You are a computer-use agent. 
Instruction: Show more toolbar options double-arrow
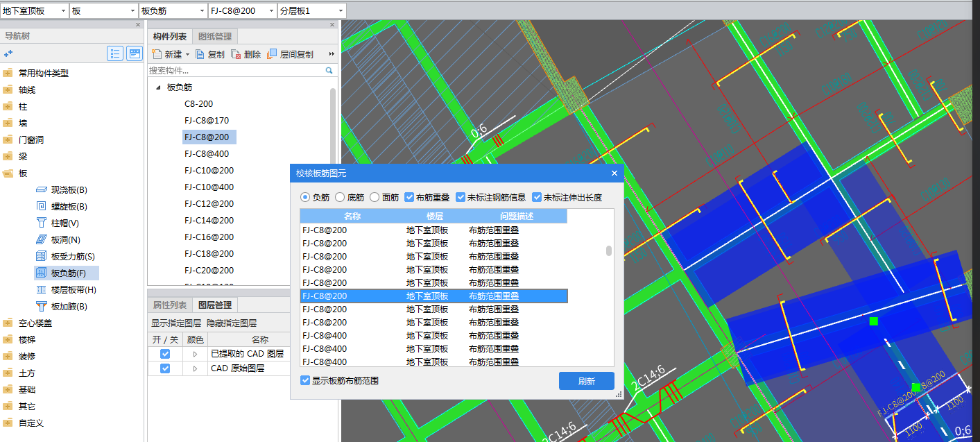pyautogui.click(x=332, y=54)
